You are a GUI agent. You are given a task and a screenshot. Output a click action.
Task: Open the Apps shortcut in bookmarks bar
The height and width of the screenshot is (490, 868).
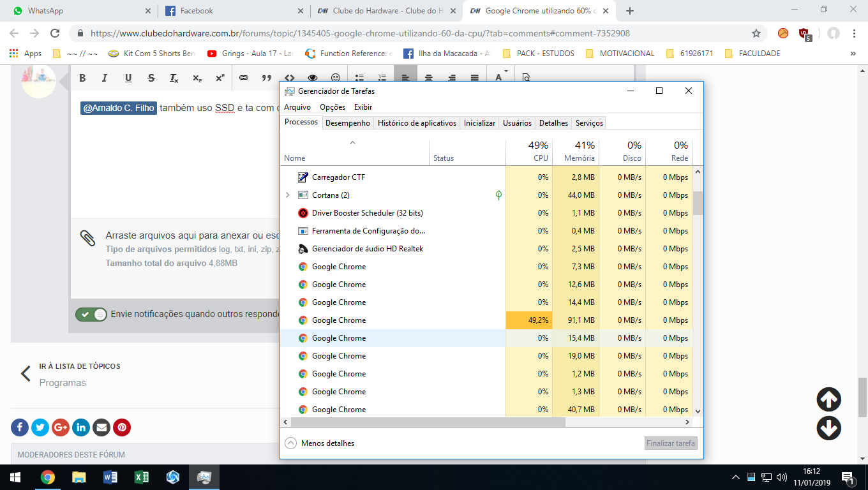click(x=26, y=54)
